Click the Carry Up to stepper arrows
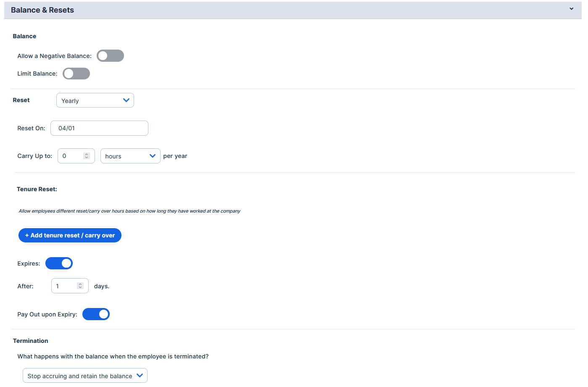 [x=87, y=156]
